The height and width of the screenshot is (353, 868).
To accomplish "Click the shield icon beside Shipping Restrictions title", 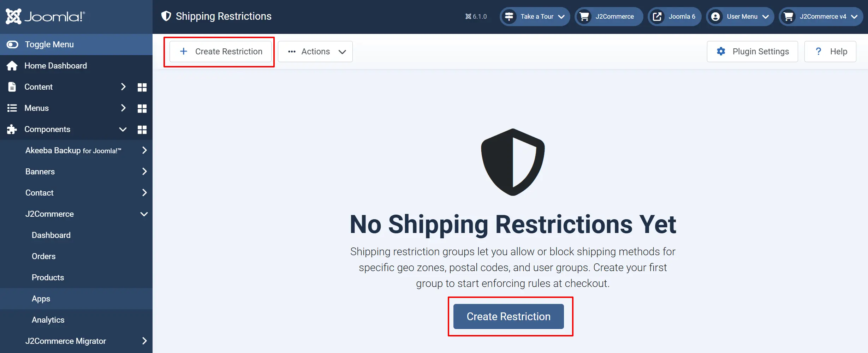I will 166,16.
